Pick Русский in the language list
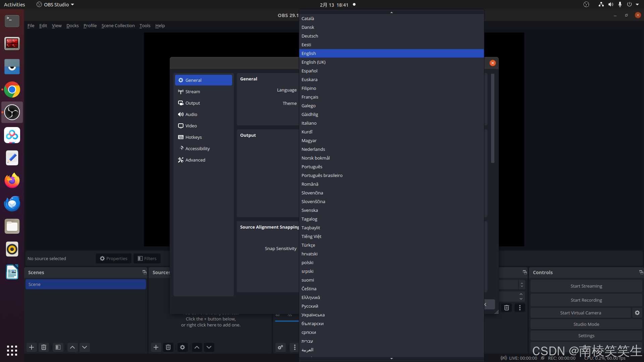Viewport: 644px width, 362px height. coord(310,306)
